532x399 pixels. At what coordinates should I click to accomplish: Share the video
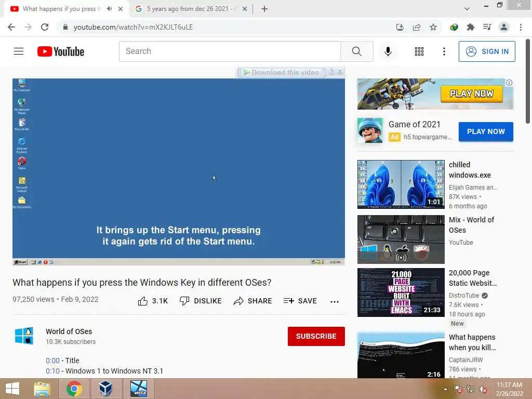[x=253, y=301]
